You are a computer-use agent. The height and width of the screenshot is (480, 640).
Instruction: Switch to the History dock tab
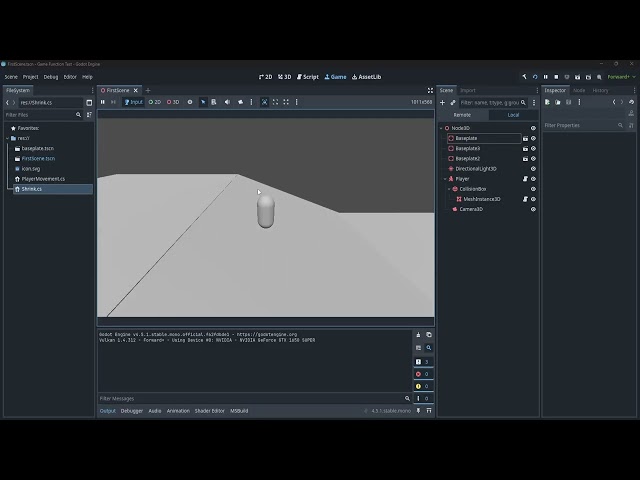(600, 90)
